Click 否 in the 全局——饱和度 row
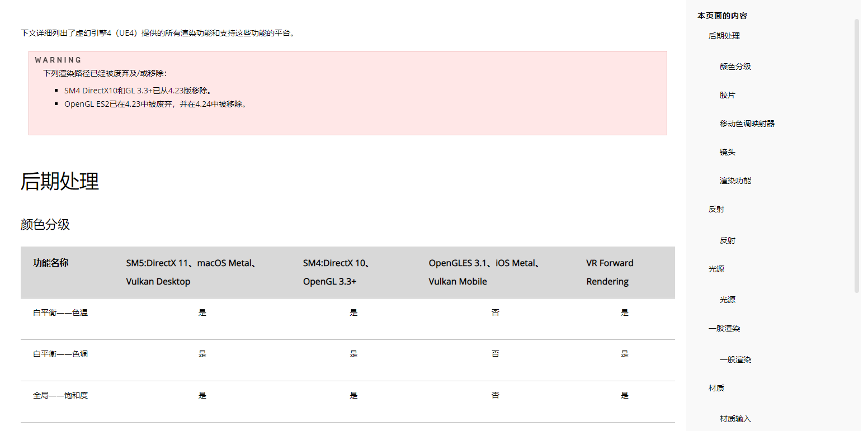Image resolution: width=868 pixels, height=431 pixels. click(496, 395)
